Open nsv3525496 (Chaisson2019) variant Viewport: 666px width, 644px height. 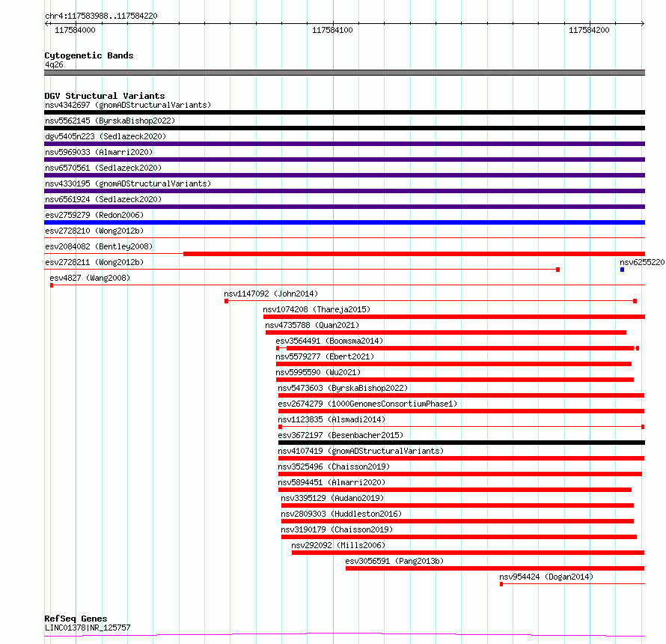334,467
